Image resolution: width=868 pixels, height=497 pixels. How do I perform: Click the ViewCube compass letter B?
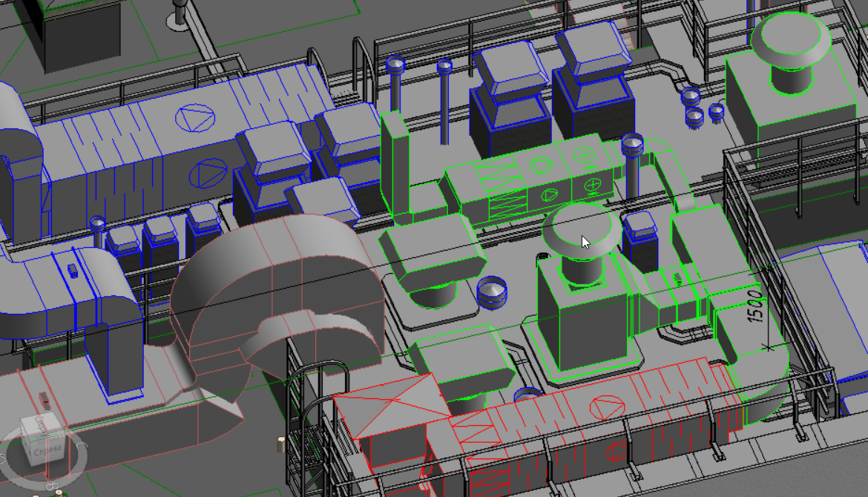tap(51, 487)
